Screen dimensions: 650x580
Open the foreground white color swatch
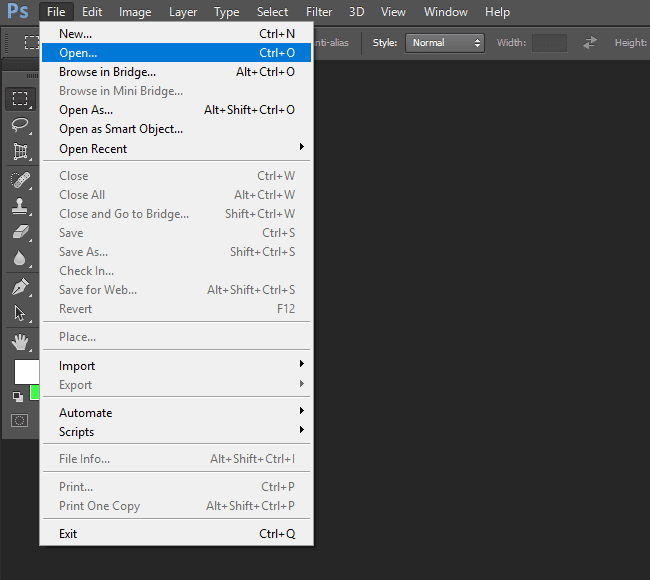(x=27, y=372)
